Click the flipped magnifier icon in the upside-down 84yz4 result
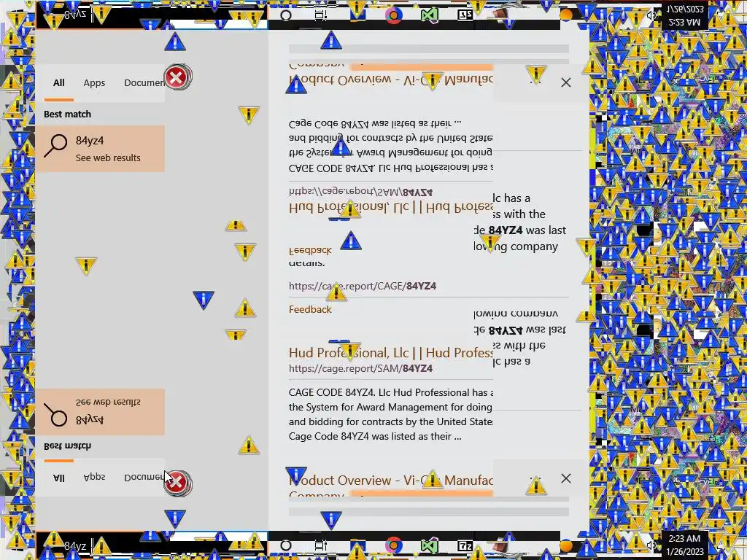This screenshot has height=560, width=747. (55, 415)
